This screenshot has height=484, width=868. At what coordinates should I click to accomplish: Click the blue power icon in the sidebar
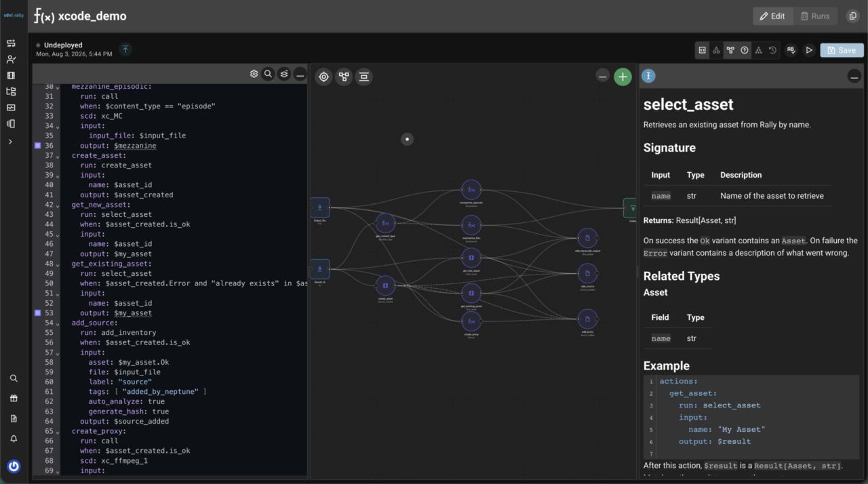tap(14, 466)
